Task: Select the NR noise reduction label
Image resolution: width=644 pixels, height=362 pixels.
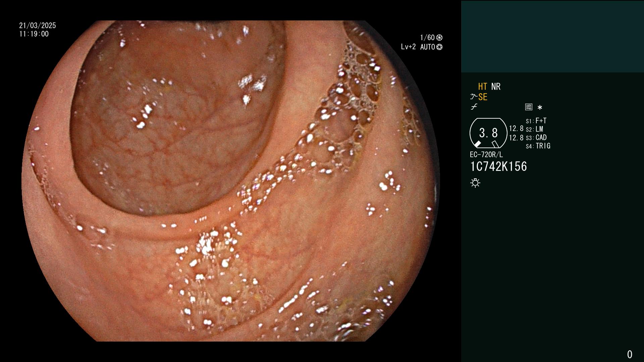Action: pos(496,86)
